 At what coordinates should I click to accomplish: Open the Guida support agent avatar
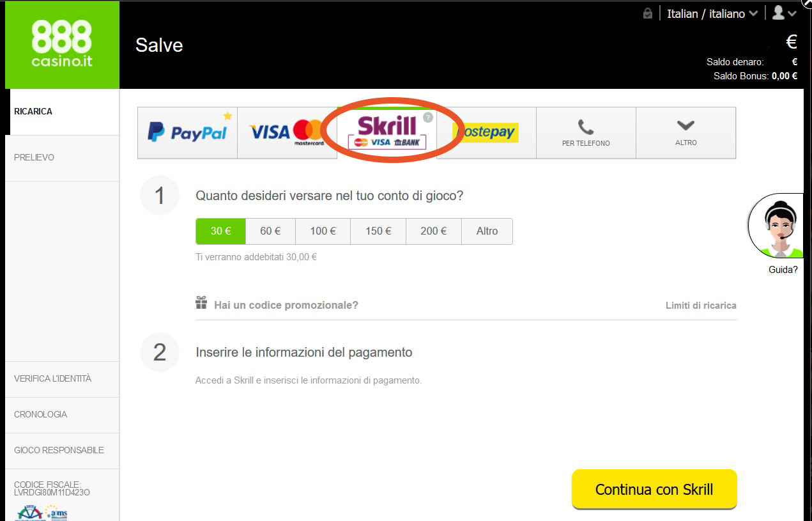click(x=776, y=226)
